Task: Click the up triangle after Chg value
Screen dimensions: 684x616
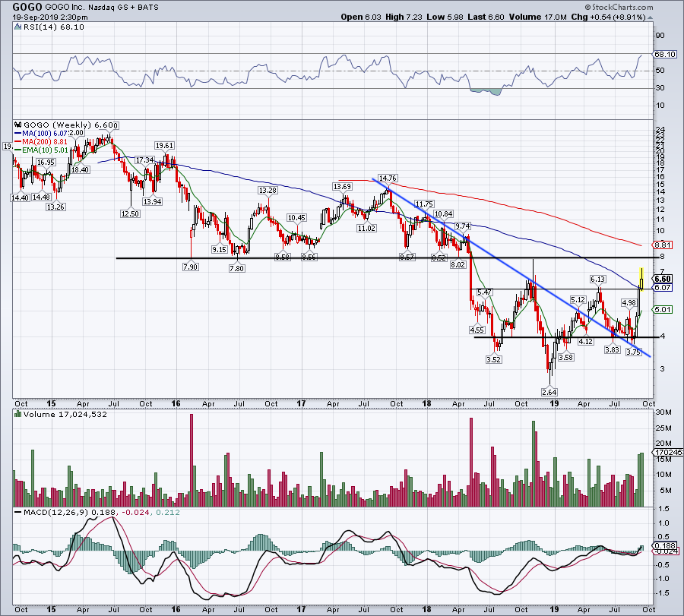Action: pos(650,17)
